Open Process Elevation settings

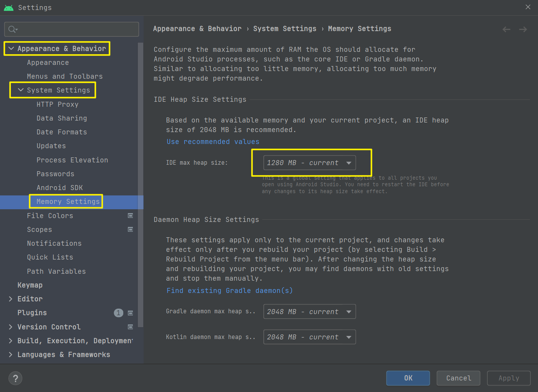pyautogui.click(x=72, y=160)
